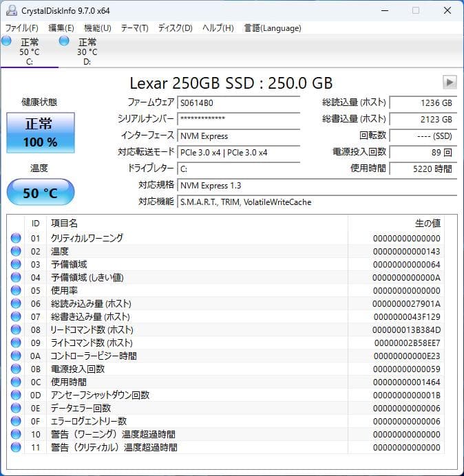Viewport: 464px width, 476px height.
Task: Click the 50 °C temperature button
Action: coord(41,192)
